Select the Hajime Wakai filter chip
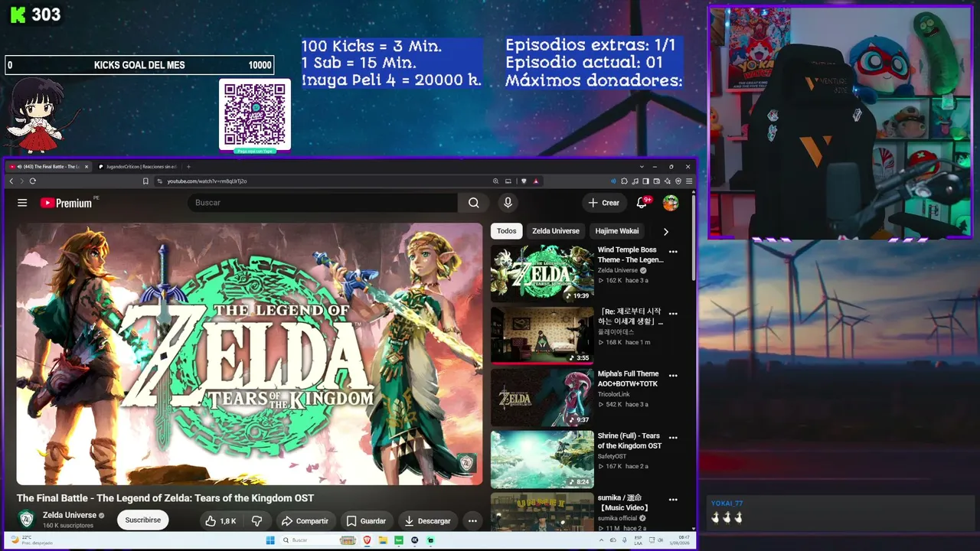The height and width of the screenshot is (551, 980). pyautogui.click(x=617, y=231)
